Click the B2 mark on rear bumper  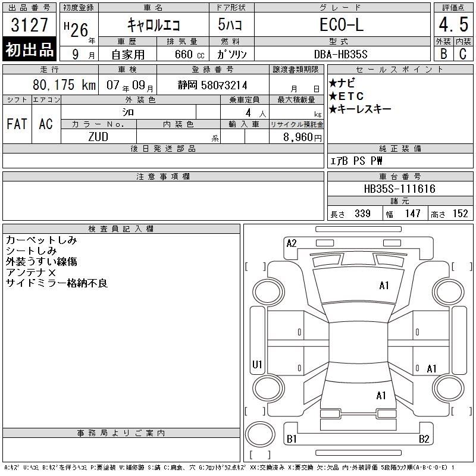(x=424, y=439)
